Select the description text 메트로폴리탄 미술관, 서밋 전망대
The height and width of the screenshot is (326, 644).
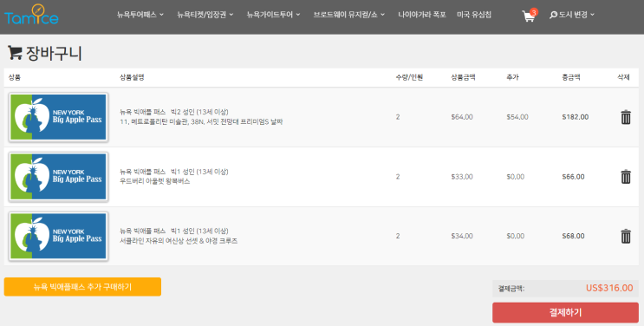(201, 122)
